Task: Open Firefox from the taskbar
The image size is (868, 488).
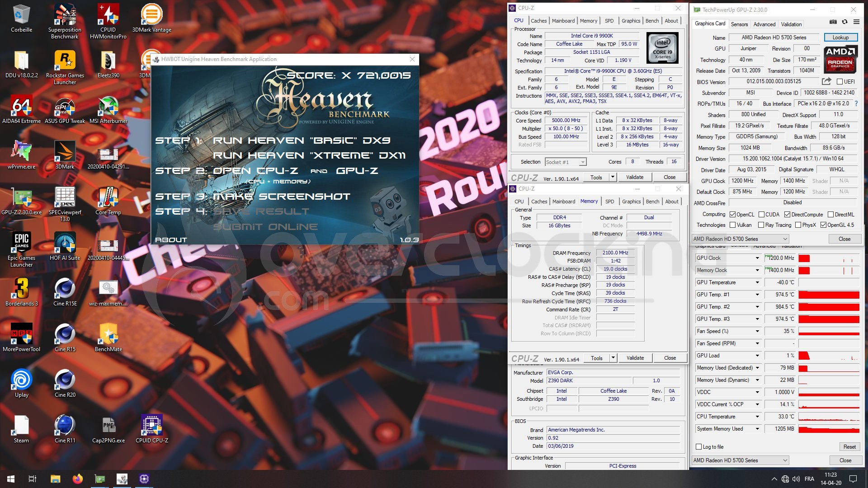Action: click(77, 479)
